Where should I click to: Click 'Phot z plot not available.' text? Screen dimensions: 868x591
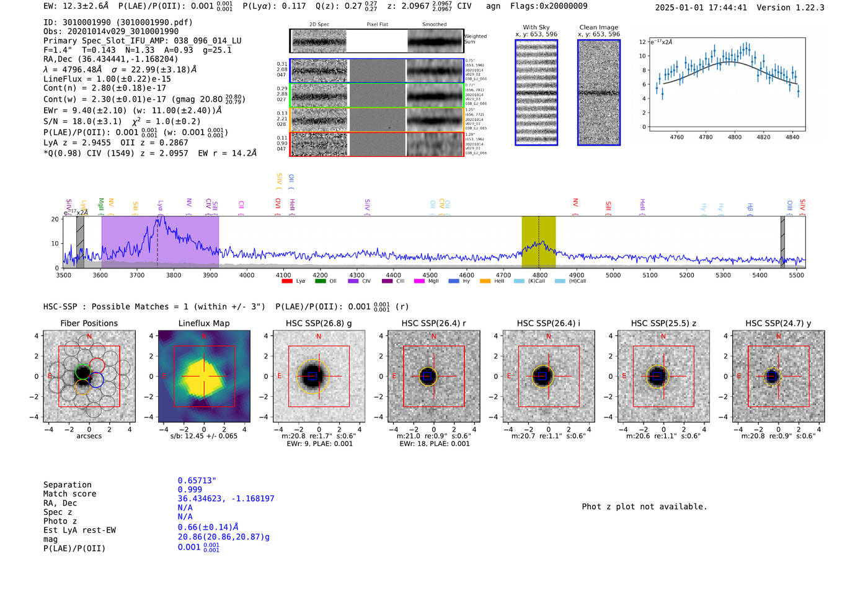pyautogui.click(x=644, y=507)
